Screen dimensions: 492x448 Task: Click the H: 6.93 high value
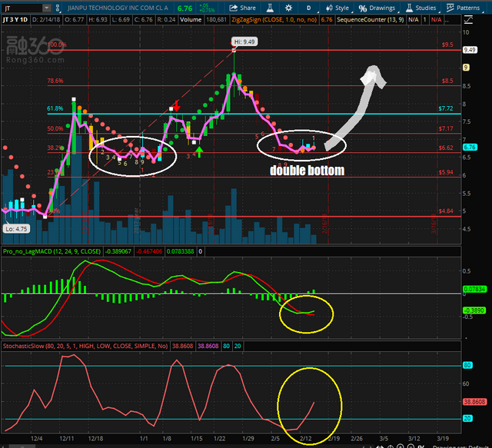(x=99, y=20)
